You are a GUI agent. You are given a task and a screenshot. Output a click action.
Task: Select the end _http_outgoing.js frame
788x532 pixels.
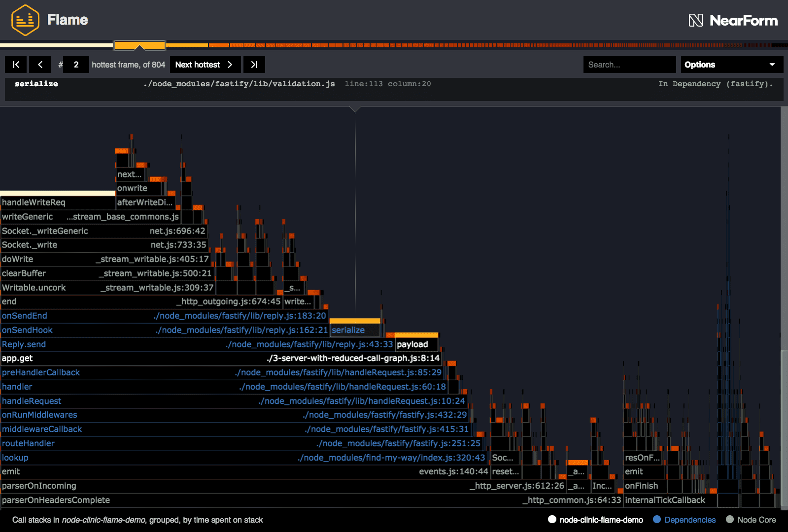(141, 301)
